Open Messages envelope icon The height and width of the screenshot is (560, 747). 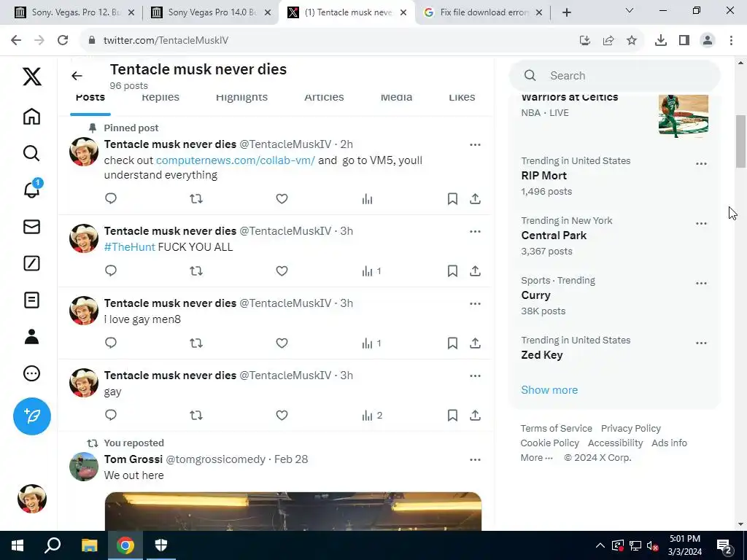tap(31, 227)
